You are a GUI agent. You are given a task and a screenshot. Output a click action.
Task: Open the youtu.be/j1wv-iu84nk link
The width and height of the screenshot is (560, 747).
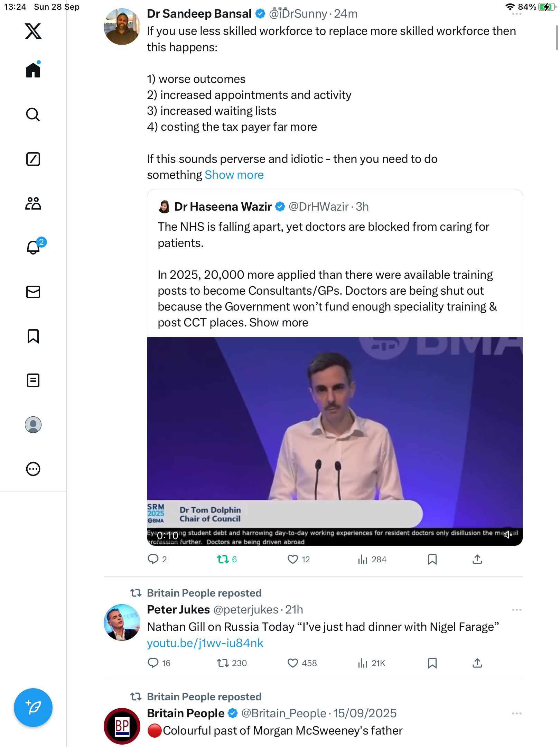coord(205,643)
